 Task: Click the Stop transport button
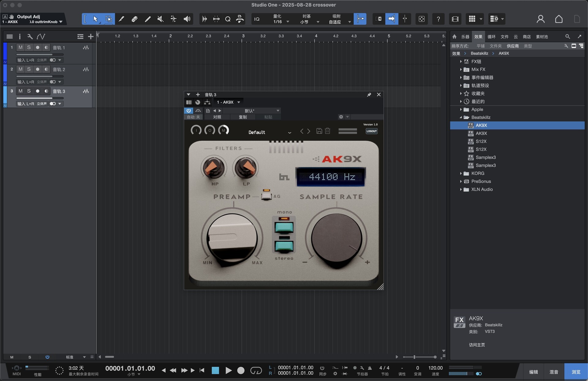point(215,371)
